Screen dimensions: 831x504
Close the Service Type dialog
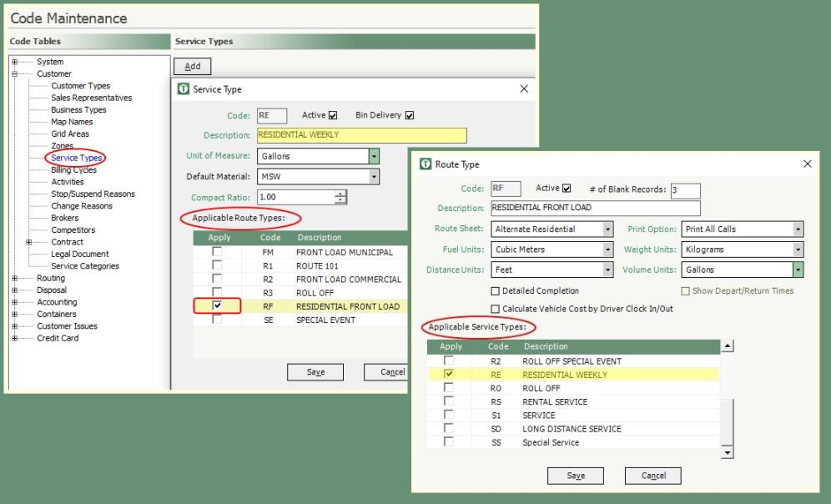point(524,88)
